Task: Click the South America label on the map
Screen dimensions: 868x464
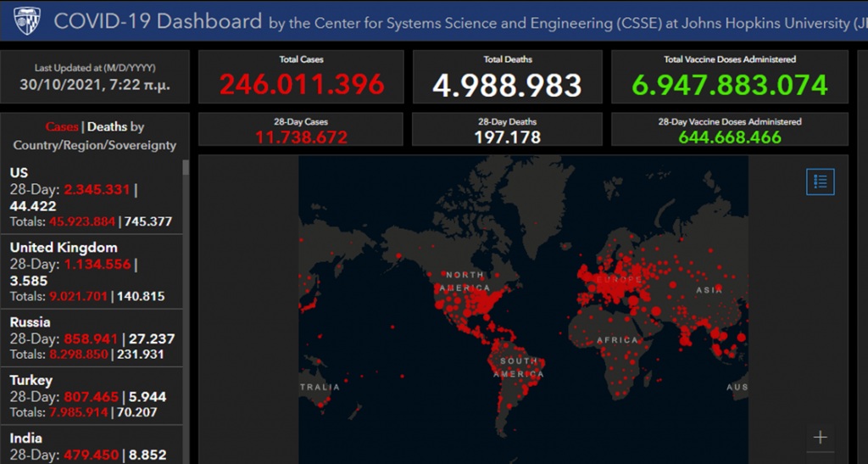Action: tap(519, 367)
